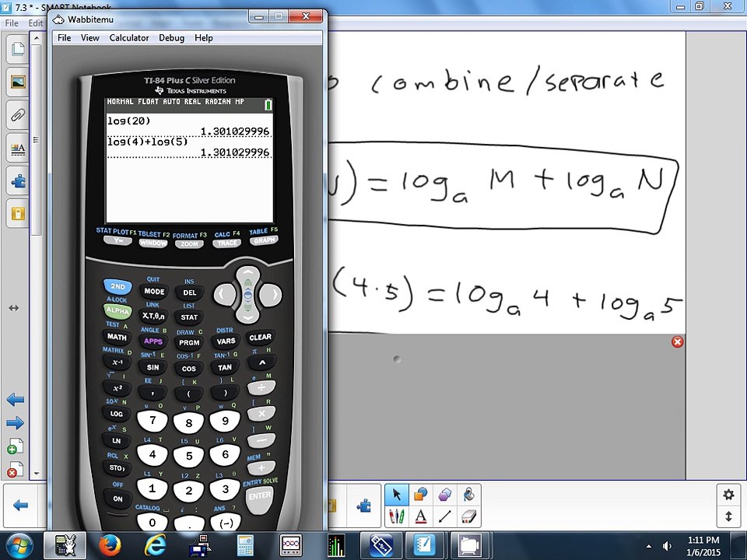Viewport: 747px width, 560px height.
Task: Open the Calculator menu
Action: pyautogui.click(x=129, y=38)
